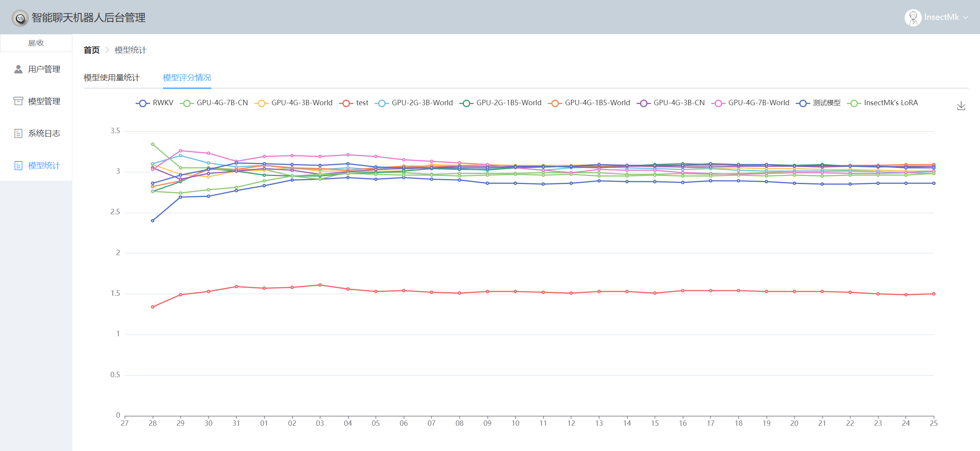Toggle the test legend series
Image resolution: width=980 pixels, height=451 pixels.
tap(354, 103)
